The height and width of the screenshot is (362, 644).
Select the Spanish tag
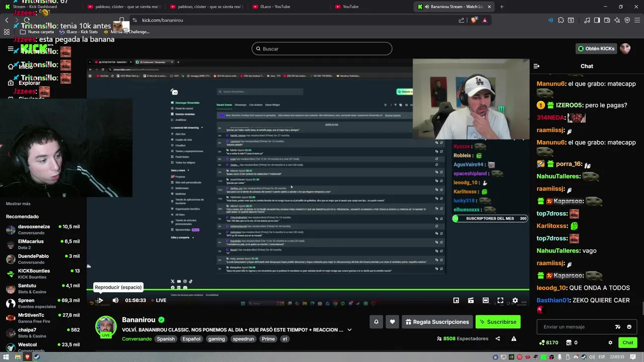tap(166, 339)
